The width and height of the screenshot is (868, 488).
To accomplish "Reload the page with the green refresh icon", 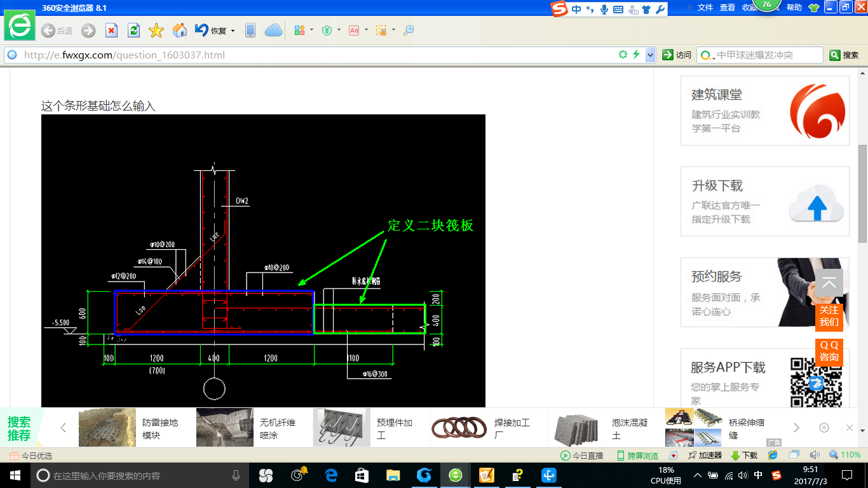I will coord(133,30).
